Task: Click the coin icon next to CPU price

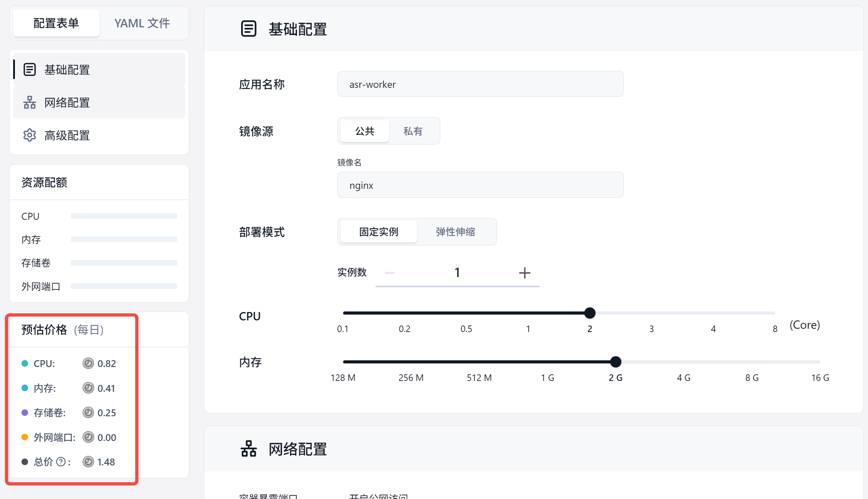Action: (x=88, y=363)
